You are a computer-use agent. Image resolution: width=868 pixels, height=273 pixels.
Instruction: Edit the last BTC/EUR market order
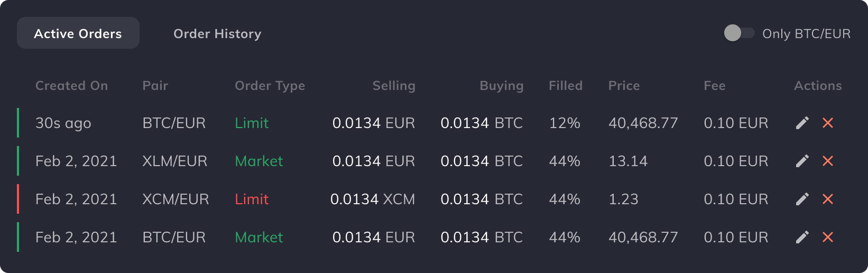[802, 237]
